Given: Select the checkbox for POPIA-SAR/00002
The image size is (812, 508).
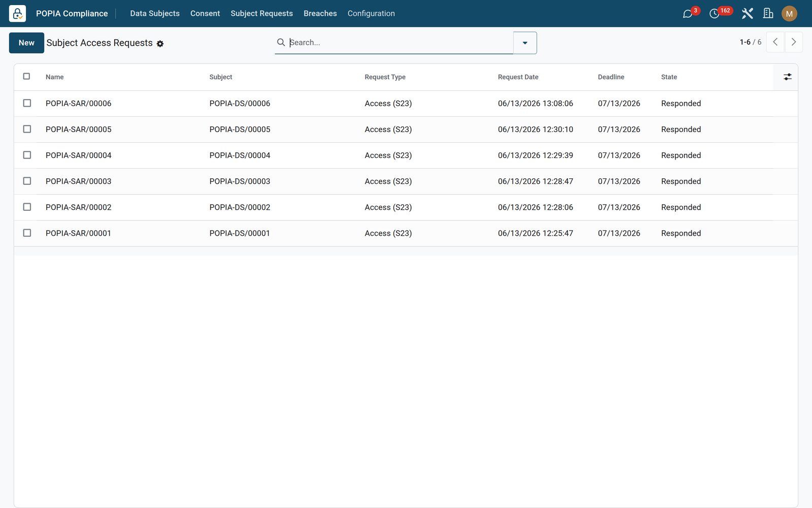Looking at the screenshot, I should pos(27,207).
